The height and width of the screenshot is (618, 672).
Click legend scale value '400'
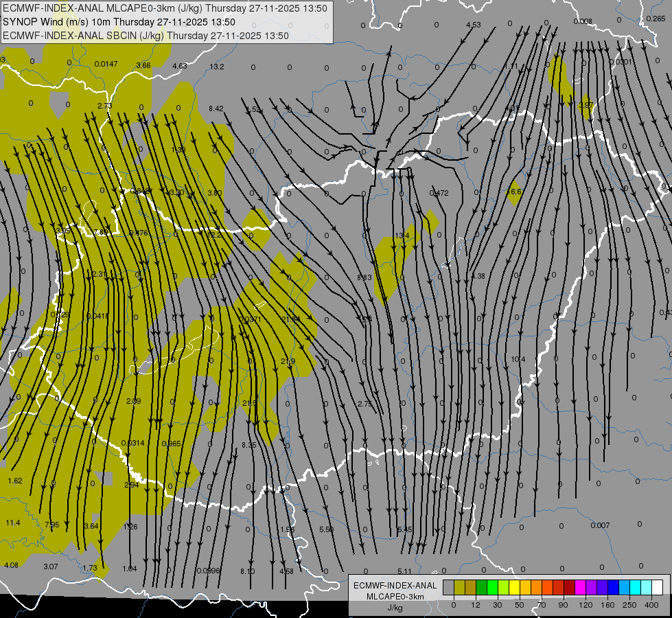651,605
